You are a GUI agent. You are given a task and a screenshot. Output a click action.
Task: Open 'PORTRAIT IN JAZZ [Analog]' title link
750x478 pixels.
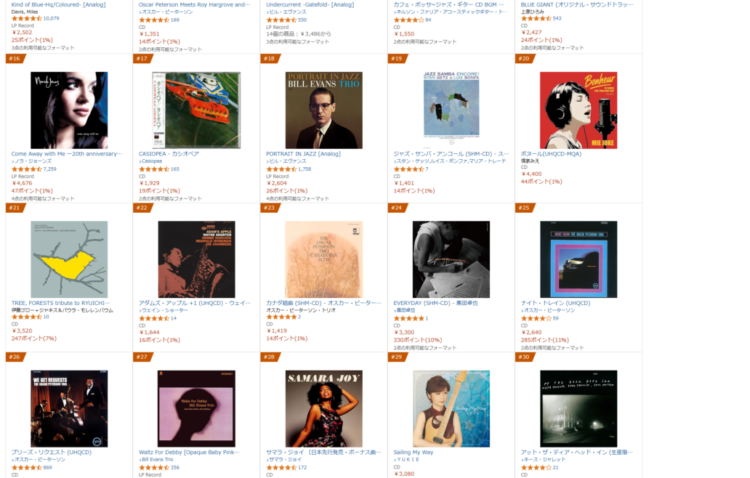(x=303, y=154)
